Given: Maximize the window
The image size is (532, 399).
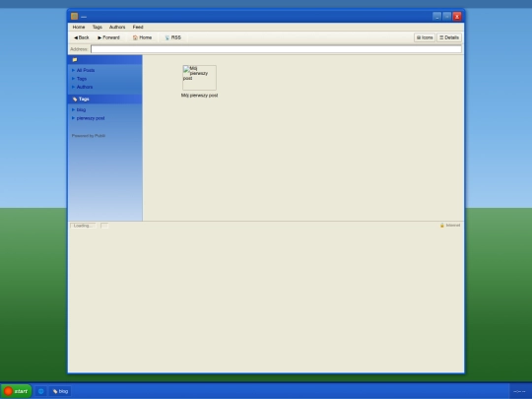Looking at the screenshot, I should [447, 17].
